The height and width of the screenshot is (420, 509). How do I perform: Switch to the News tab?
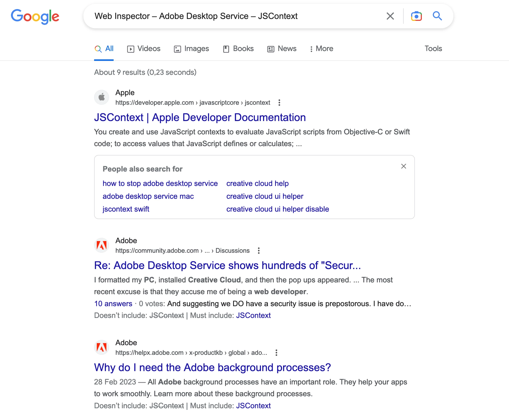pyautogui.click(x=282, y=49)
